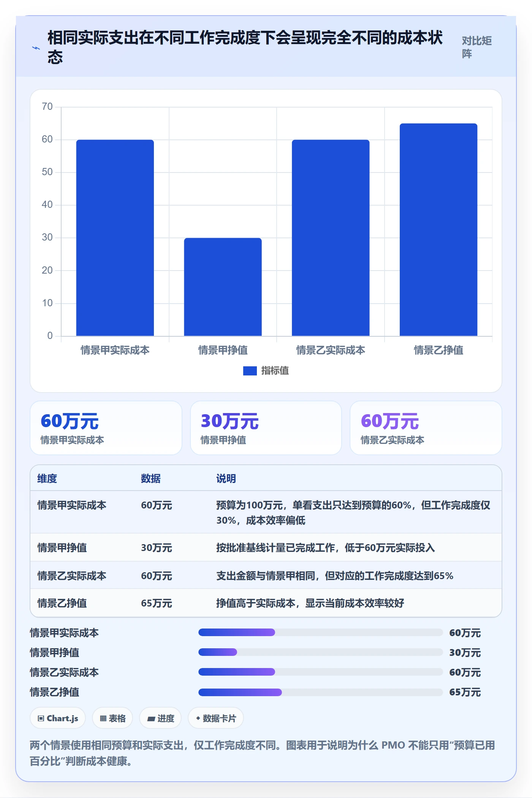Click the 情景甲实际成本 cell in table
532x798 pixels.
click(72, 505)
